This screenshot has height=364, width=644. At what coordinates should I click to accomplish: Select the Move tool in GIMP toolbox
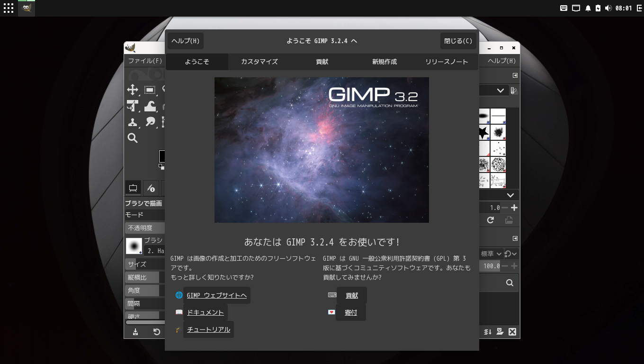(x=133, y=90)
